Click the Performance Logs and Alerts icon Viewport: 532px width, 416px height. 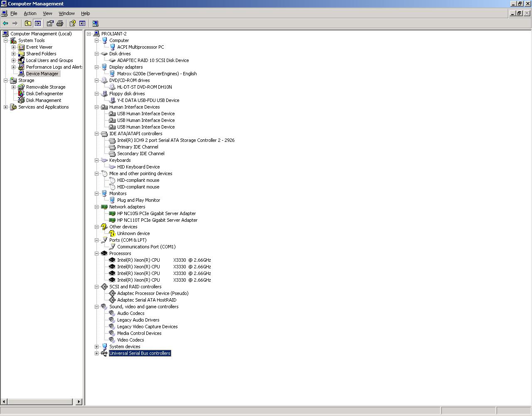[x=21, y=67]
